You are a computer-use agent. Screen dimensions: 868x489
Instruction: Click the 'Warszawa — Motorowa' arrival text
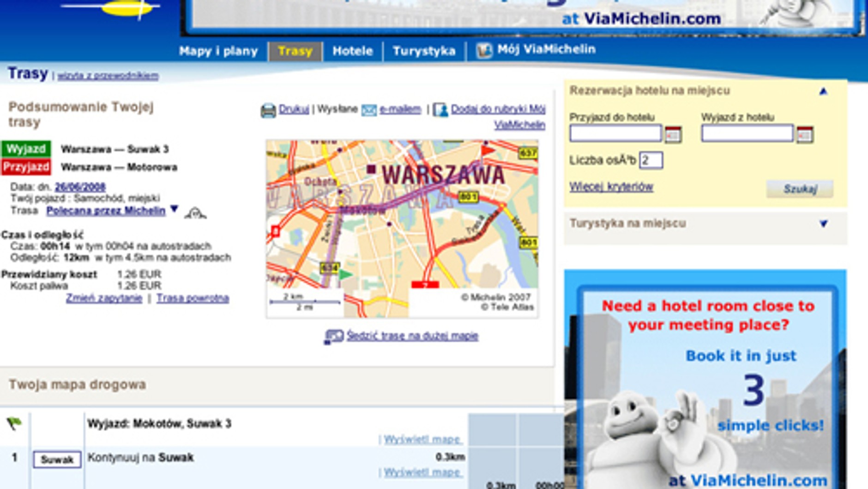point(119,167)
